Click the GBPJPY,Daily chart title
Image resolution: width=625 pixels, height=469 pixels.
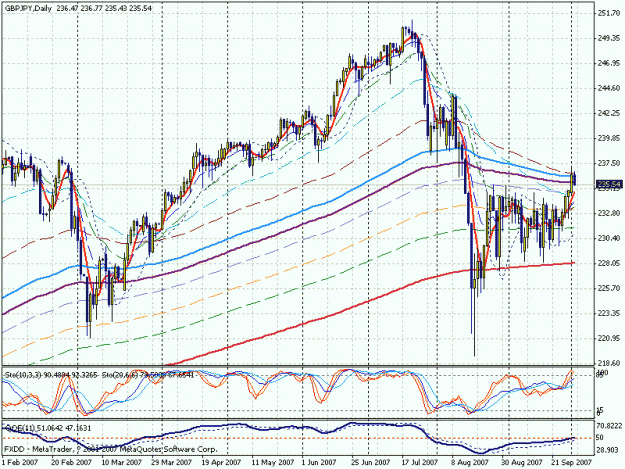[x=28, y=8]
